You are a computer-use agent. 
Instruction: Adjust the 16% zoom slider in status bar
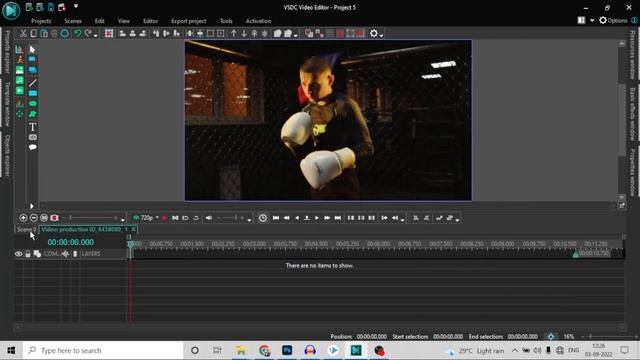click(x=608, y=337)
